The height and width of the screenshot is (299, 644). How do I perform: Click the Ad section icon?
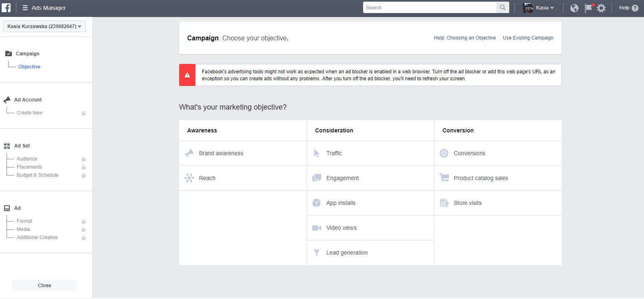coord(7,208)
